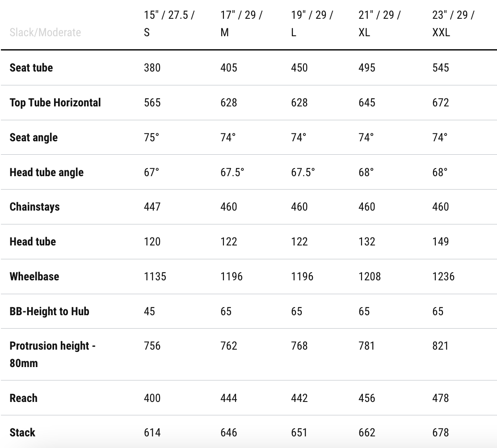Select the 17" / 29 / M column header

(x=241, y=24)
